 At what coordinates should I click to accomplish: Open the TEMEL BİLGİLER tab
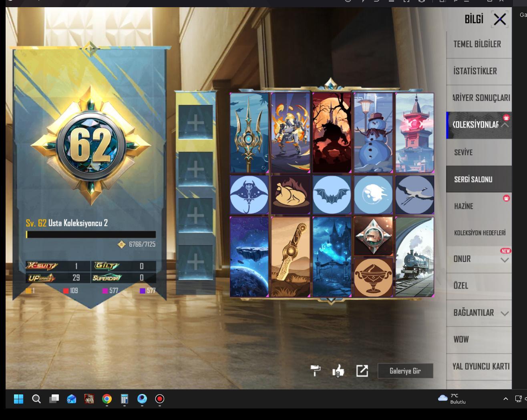479,44
